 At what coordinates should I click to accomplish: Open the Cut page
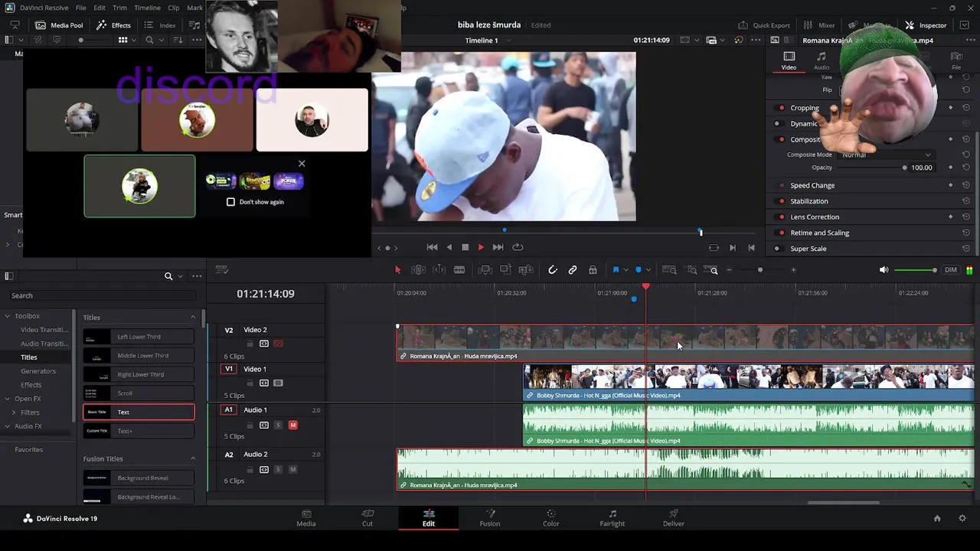tap(367, 518)
